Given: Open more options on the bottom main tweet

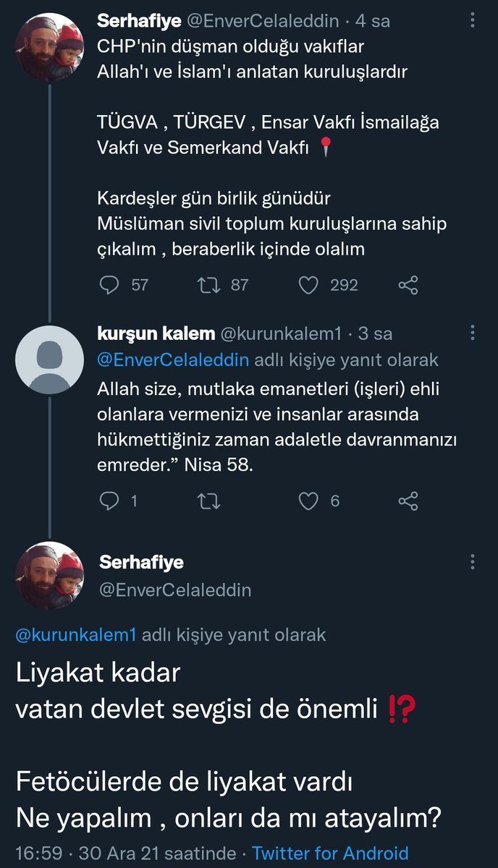Looking at the screenshot, I should coord(473,562).
